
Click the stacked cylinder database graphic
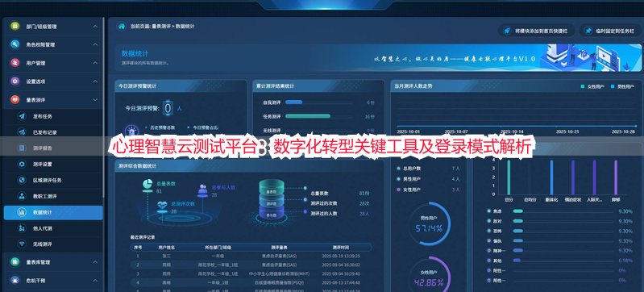pyautogui.click(x=272, y=200)
